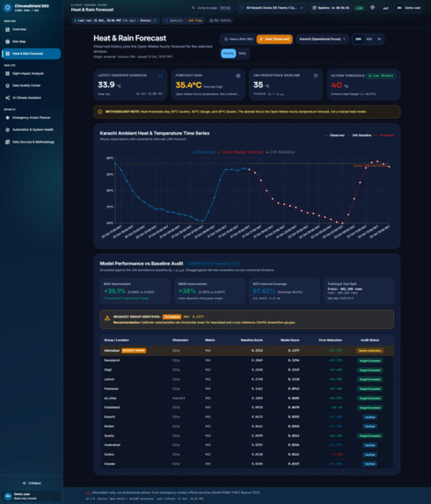Click the location pin icon in zone selector
Screen dimensions: 431x504
click(243, 8)
